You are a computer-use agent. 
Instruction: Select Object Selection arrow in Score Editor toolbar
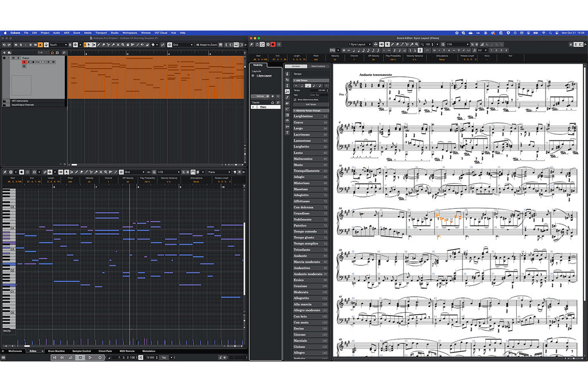pyautogui.click(x=387, y=44)
